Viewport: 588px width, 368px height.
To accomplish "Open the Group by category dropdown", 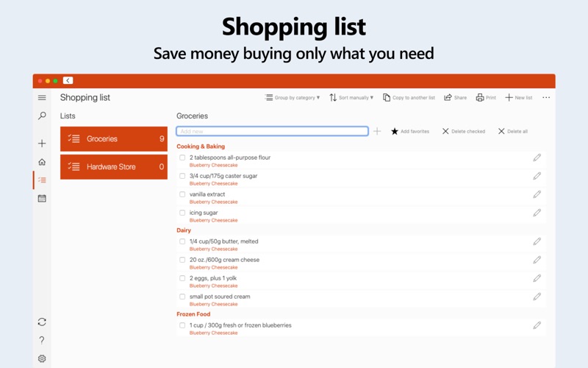I will [x=293, y=98].
